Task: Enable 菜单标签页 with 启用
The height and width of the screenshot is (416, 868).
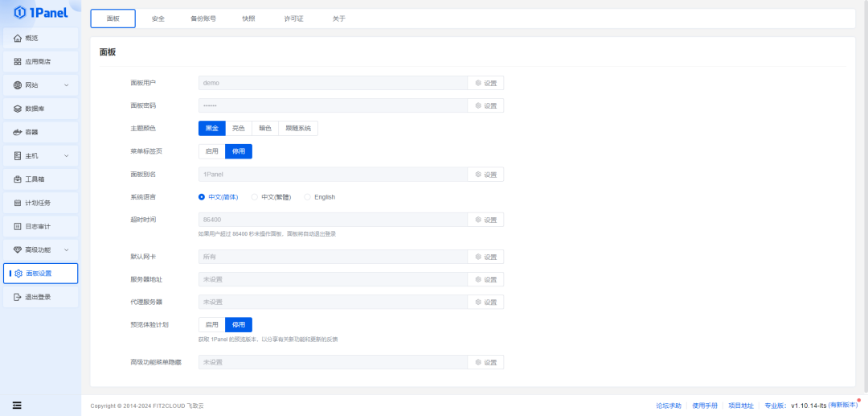Action: pyautogui.click(x=212, y=151)
